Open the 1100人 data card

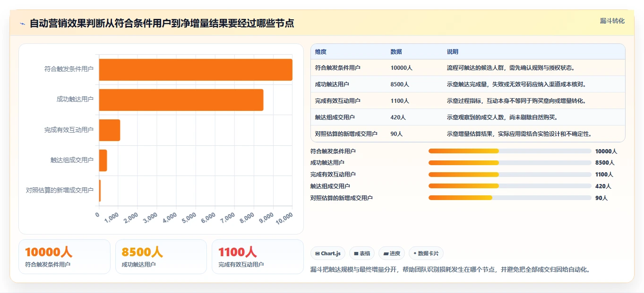258,257
